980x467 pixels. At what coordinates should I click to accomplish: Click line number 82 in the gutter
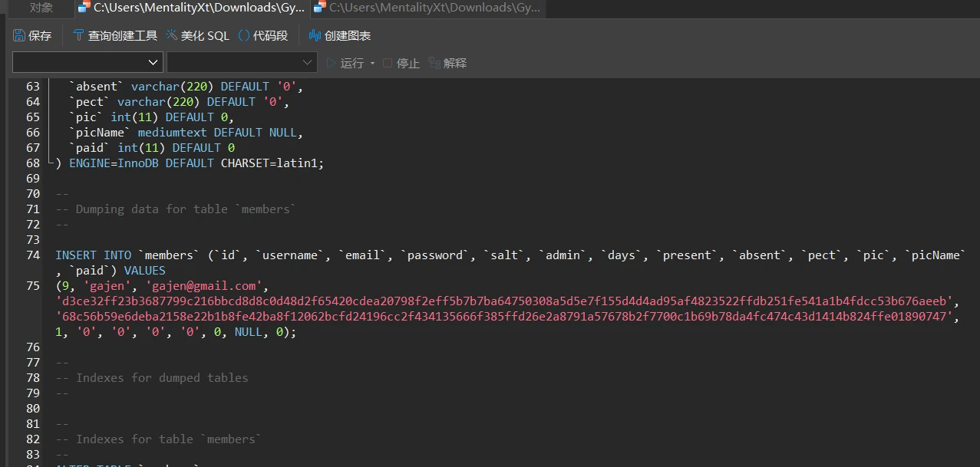(32, 439)
